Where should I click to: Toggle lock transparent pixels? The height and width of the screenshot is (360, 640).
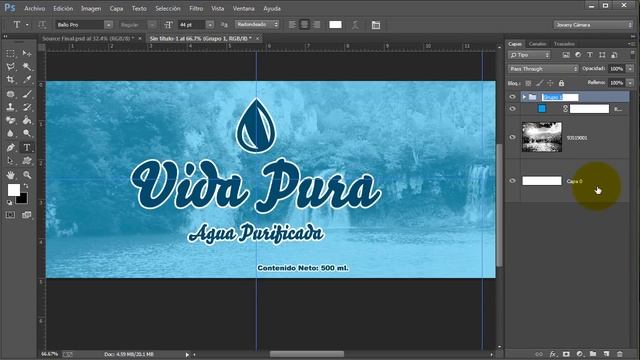point(528,83)
